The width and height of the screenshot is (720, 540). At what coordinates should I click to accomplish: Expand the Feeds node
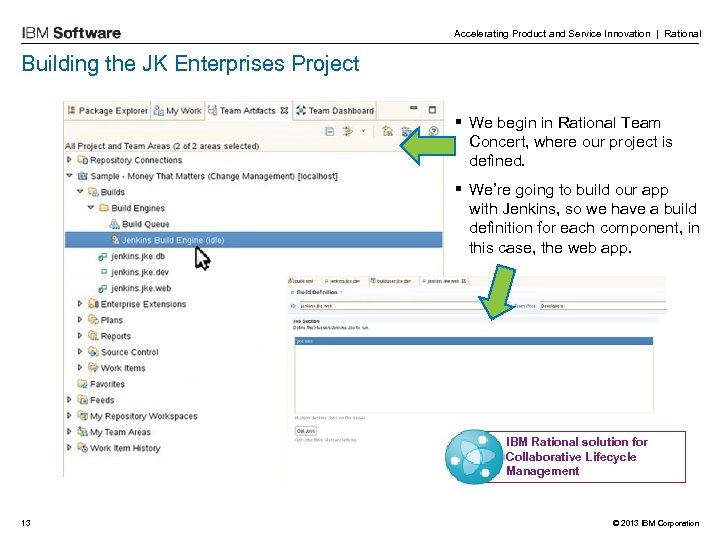click(69, 400)
